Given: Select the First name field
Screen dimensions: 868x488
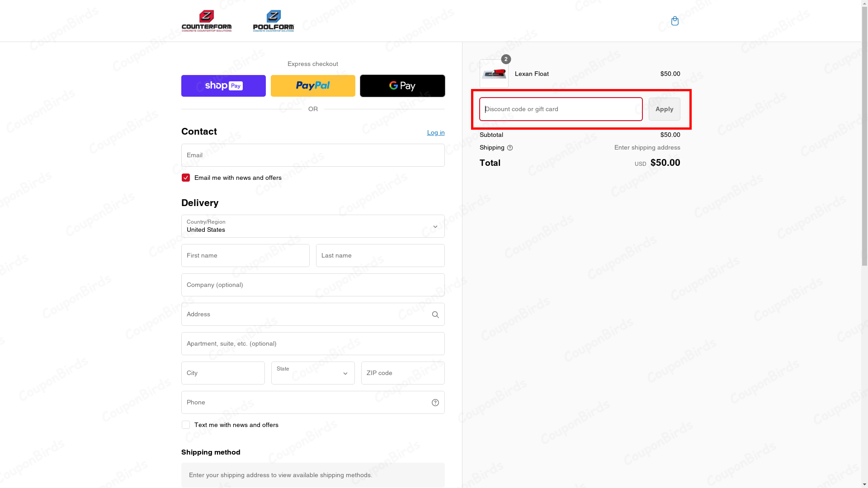Looking at the screenshot, I should [x=245, y=255].
